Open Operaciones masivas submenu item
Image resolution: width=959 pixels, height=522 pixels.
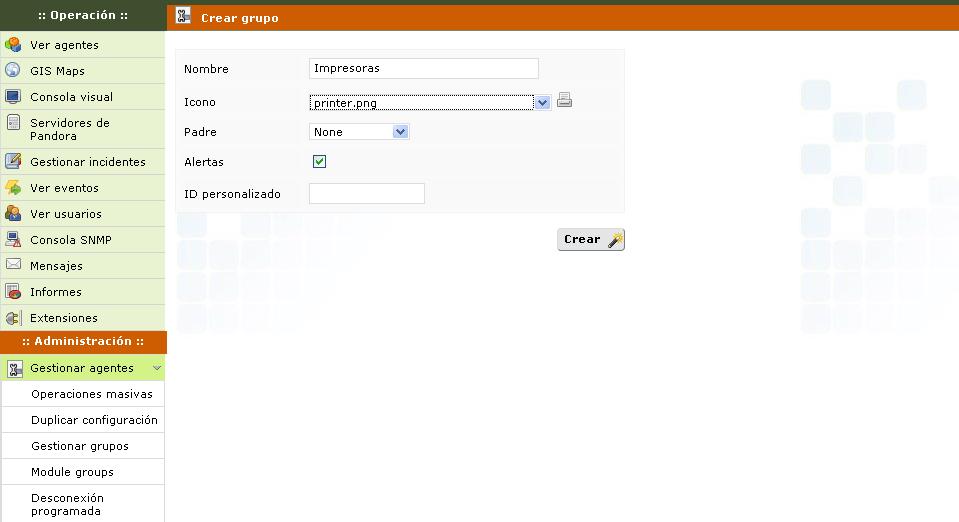[x=92, y=394]
